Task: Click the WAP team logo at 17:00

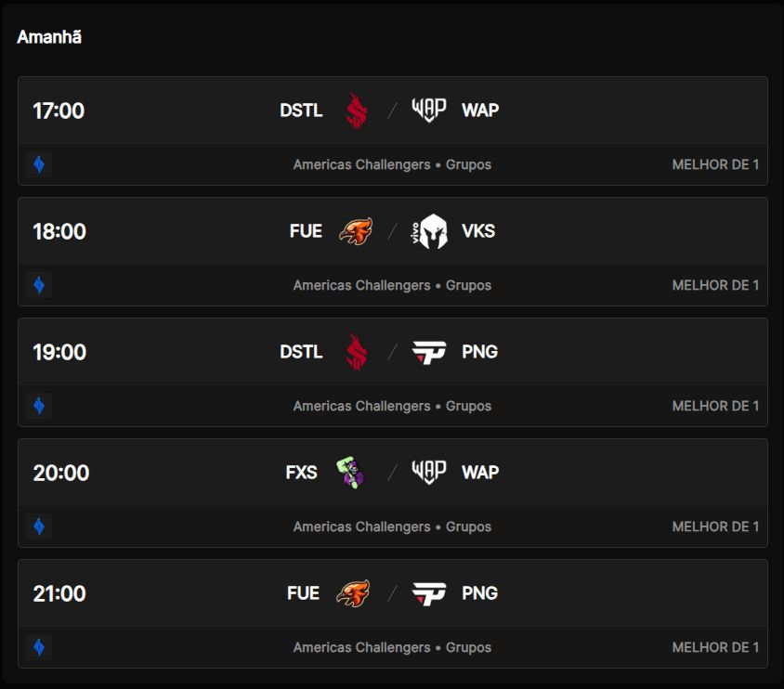Action: click(429, 110)
